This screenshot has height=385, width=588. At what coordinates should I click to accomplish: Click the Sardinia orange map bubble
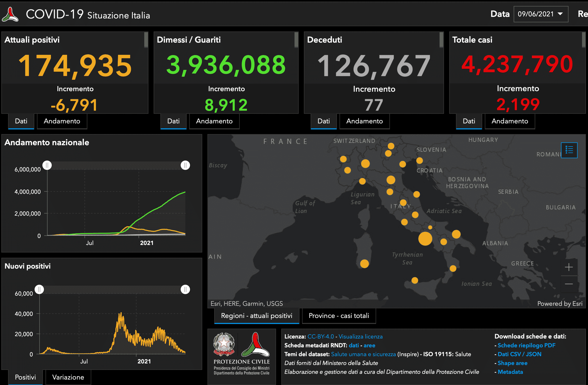pyautogui.click(x=364, y=264)
